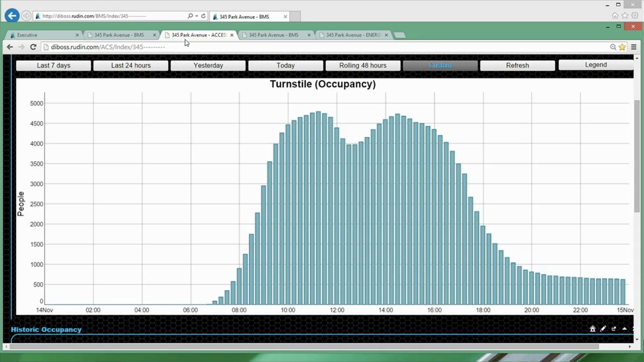Open a new Chrome tab
Image resolution: width=644 pixels, height=362 pixels.
400,35
